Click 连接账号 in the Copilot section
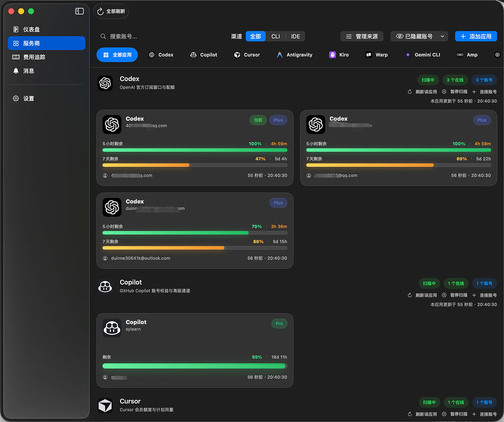Screen dimensions: 504x422 point(484,295)
